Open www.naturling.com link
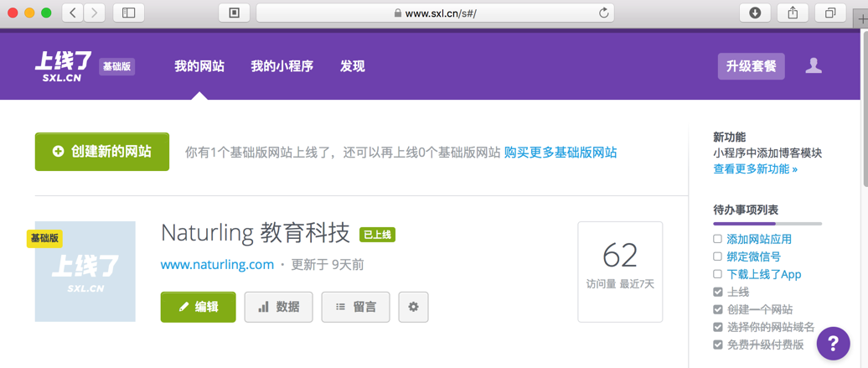The width and height of the screenshot is (868, 368). pyautogui.click(x=217, y=264)
